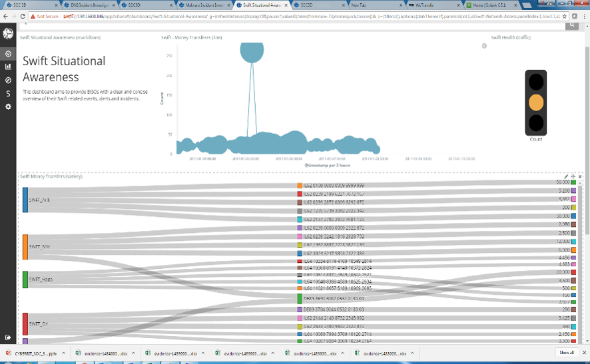Click the green SWIFT_Haga sankey node
This screenshot has height=364, width=590.
pyautogui.click(x=25, y=279)
